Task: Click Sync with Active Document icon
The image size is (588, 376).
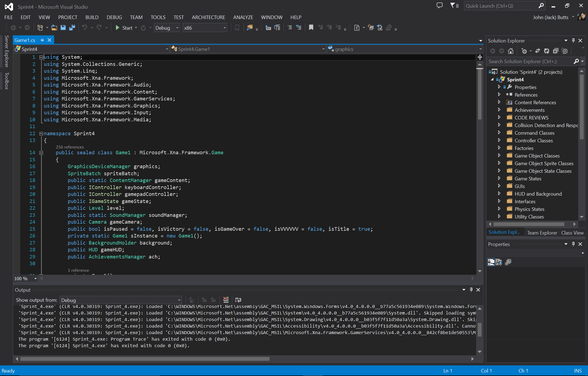Action: (537, 51)
